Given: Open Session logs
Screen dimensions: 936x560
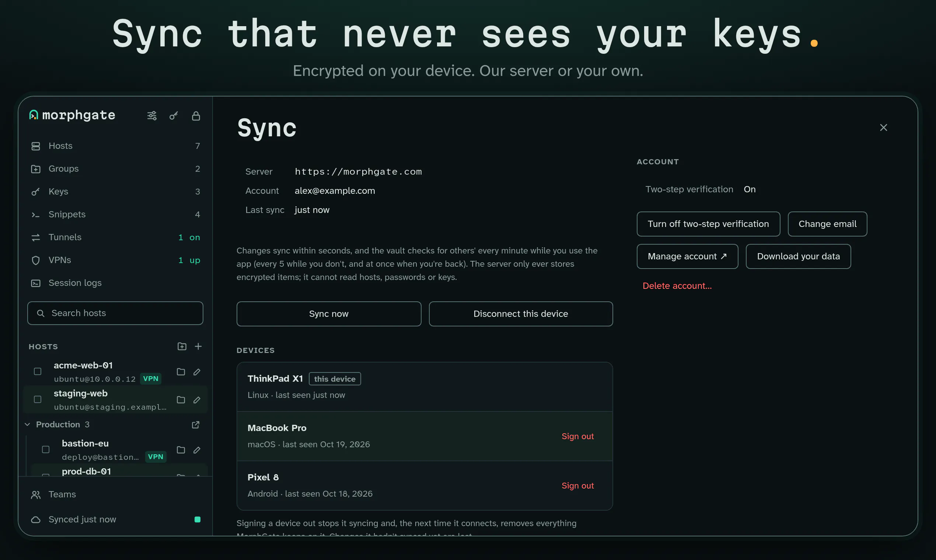Looking at the screenshot, I should pos(115,283).
